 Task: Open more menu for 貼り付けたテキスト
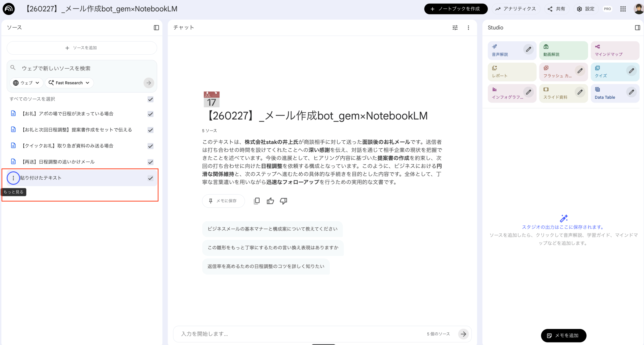[x=13, y=178]
